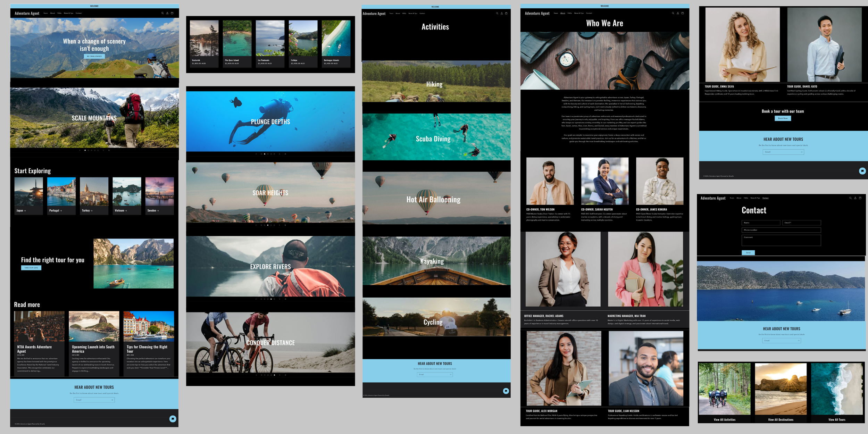This screenshot has height=434, width=868.
Task: Click the BE CHALLENGED hero button
Action: point(94,56)
